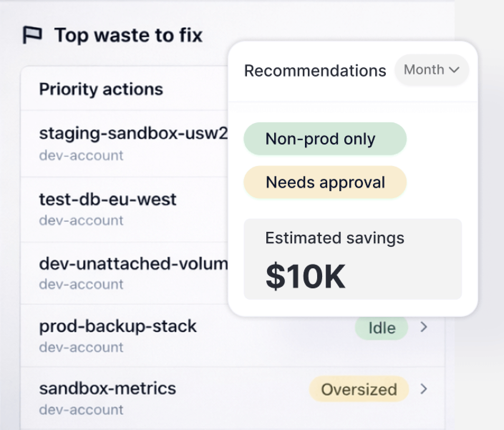504x430 pixels.
Task: Open the Month period dropdown
Action: pos(431,70)
